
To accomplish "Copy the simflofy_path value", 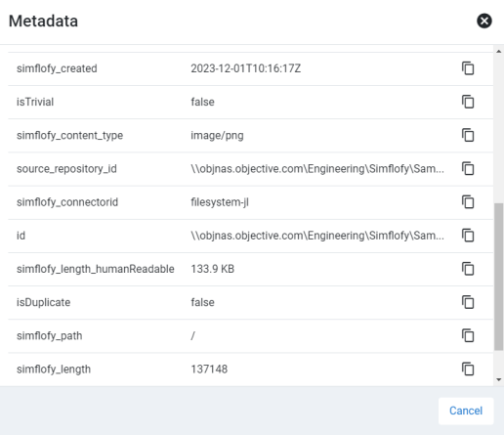I will tap(468, 335).
